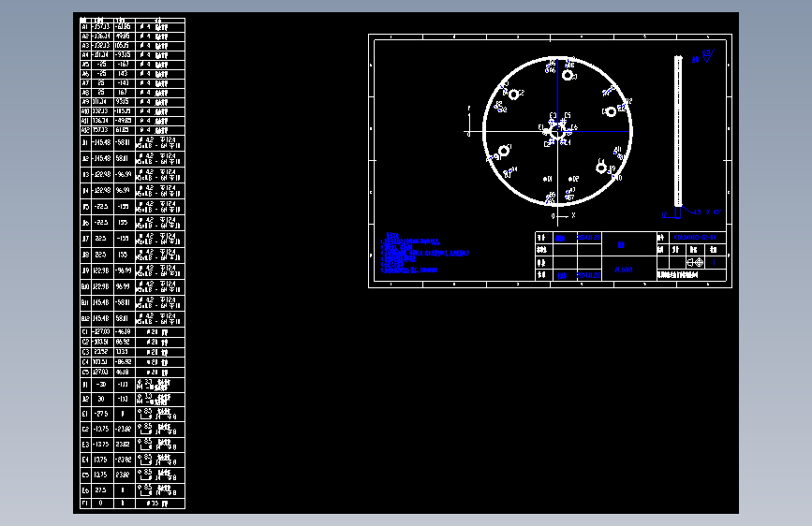Click the date in the title block's top row
This screenshot has height=526, width=812.
point(589,238)
